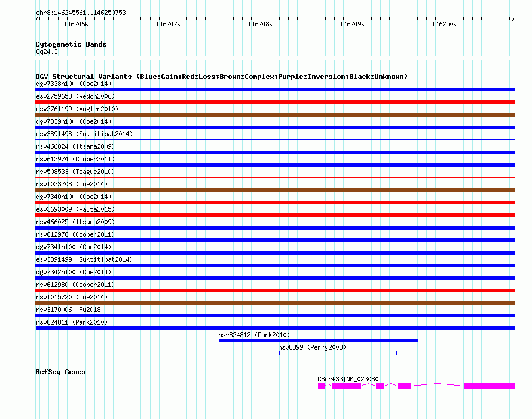This screenshot has width=532, height=419.
Task: Click the red bar under esv2759653 (Redon2006)
Action: click(x=275, y=102)
